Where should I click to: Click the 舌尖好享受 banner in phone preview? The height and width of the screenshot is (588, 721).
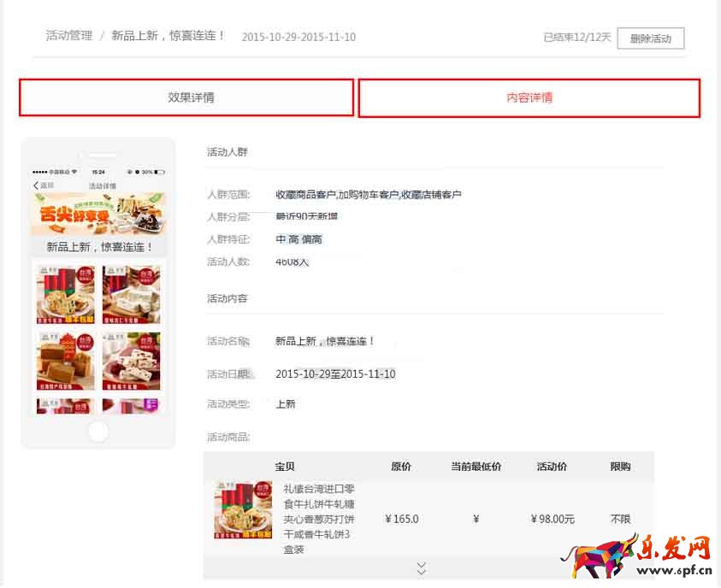pyautogui.click(x=98, y=214)
